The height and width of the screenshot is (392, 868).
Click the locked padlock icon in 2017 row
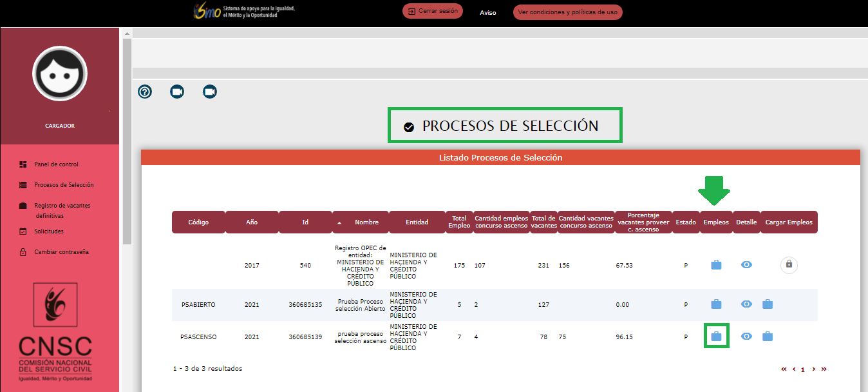(789, 265)
